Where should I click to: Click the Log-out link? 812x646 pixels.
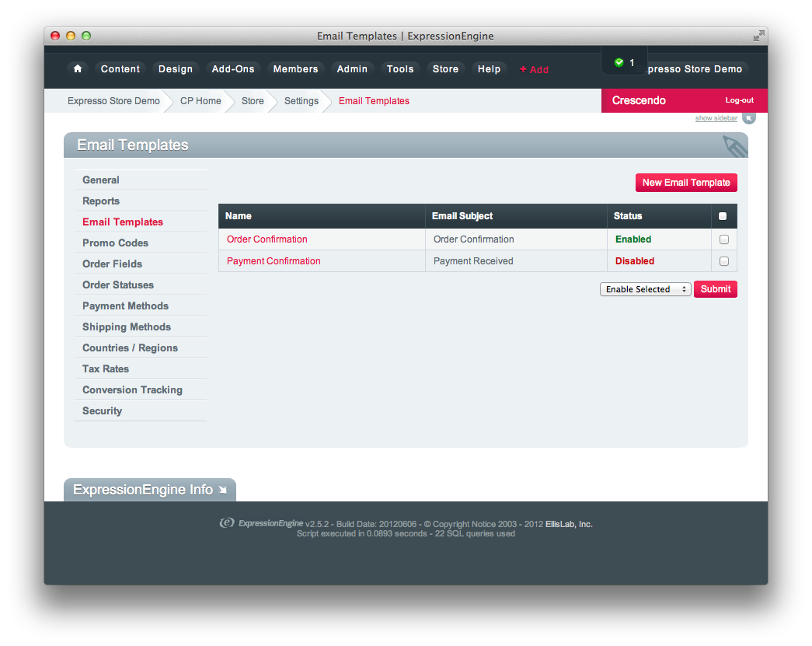[x=740, y=100]
